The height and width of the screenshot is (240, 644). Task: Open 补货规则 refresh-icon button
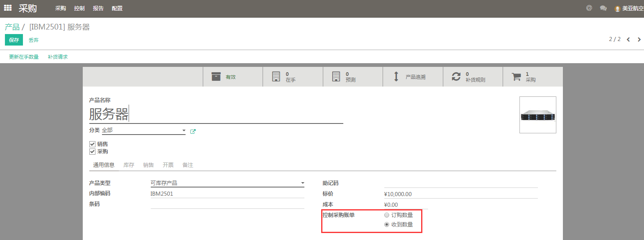pos(473,77)
